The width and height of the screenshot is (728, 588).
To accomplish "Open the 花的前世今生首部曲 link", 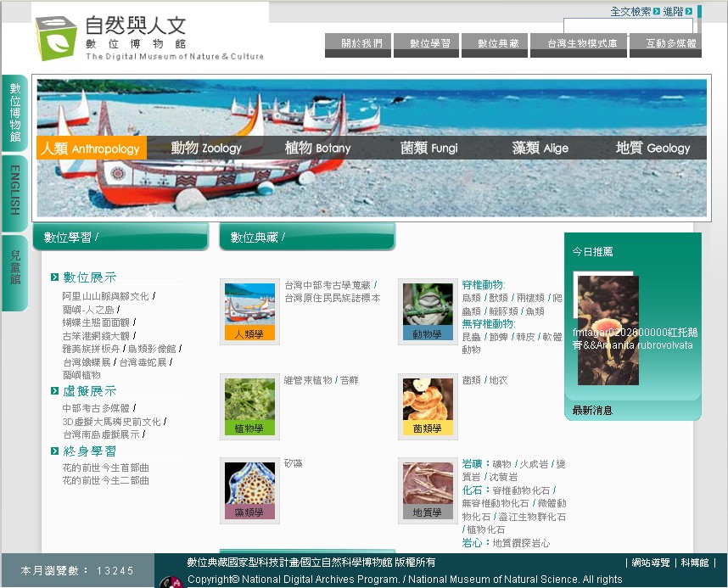I will 105,468.
